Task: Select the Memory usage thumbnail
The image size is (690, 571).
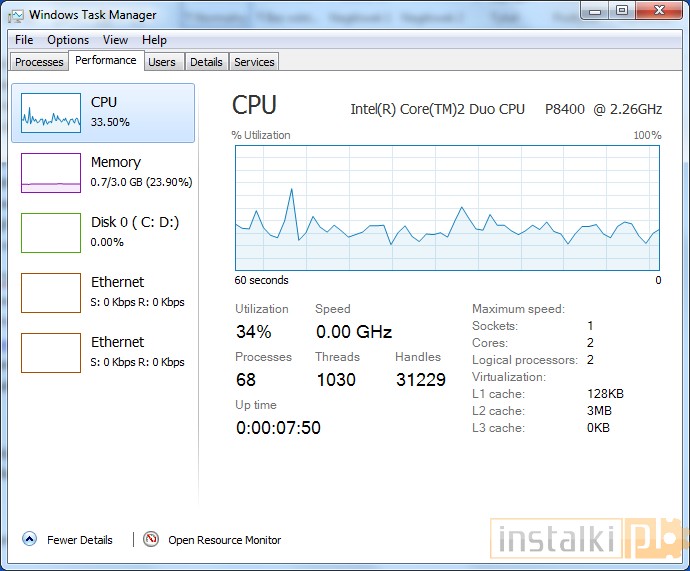Action: tap(51, 173)
